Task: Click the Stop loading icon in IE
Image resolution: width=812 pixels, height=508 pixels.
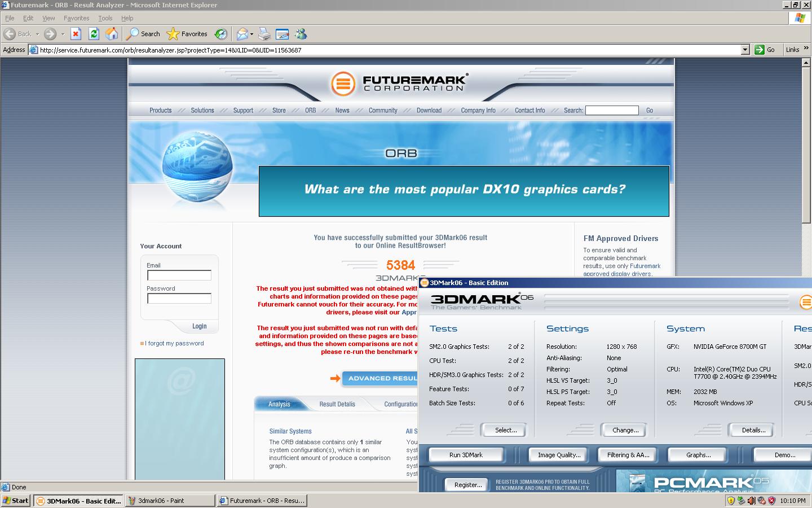Action: click(76, 34)
